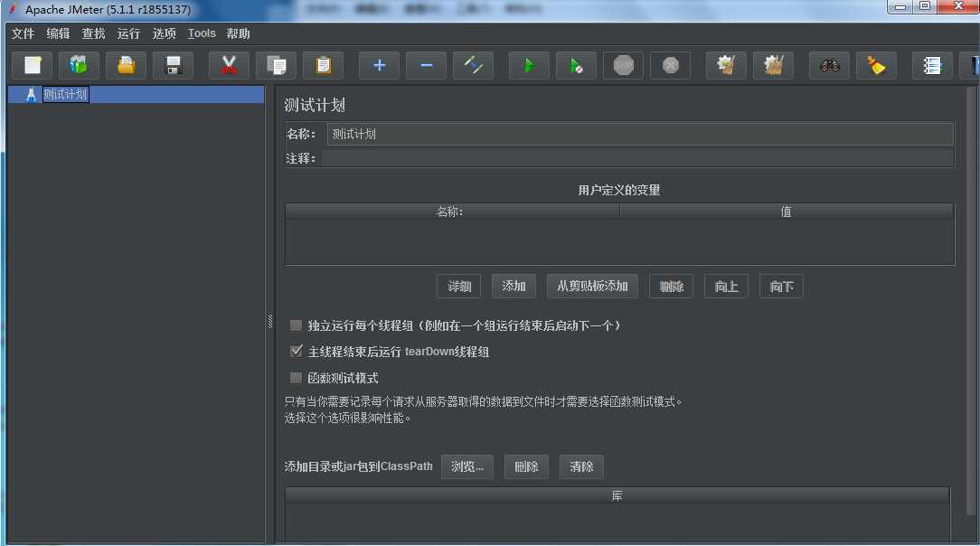The height and width of the screenshot is (546, 980).
Task: Select the 测试计划 node in the tree
Action: [65, 94]
